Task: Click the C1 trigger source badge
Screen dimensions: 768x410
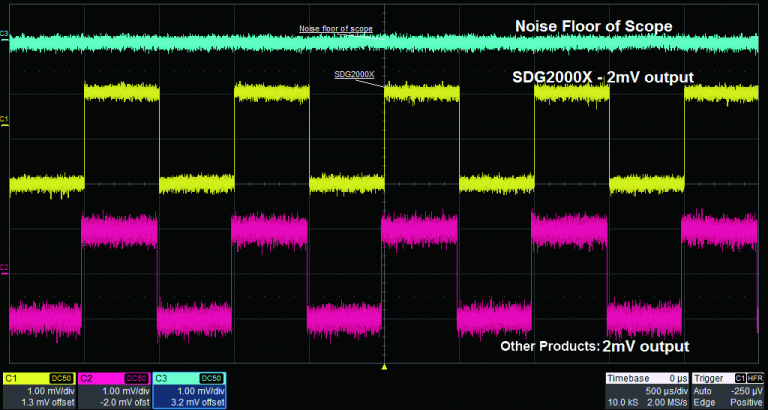Action: pos(740,377)
